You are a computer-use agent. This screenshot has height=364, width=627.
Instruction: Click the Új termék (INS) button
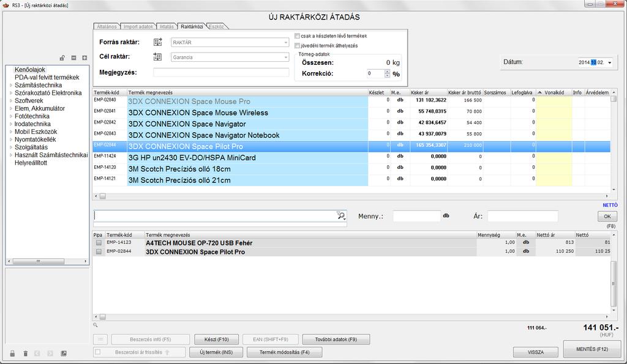[x=216, y=352]
